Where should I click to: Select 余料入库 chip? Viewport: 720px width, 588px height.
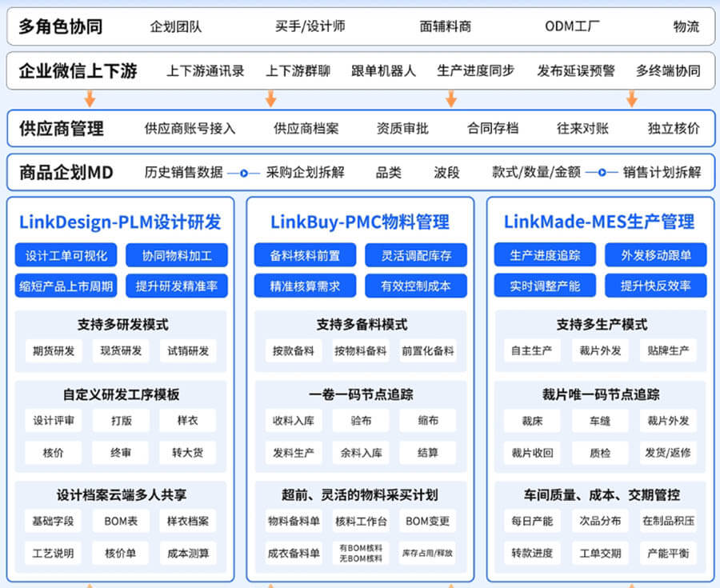tap(361, 453)
